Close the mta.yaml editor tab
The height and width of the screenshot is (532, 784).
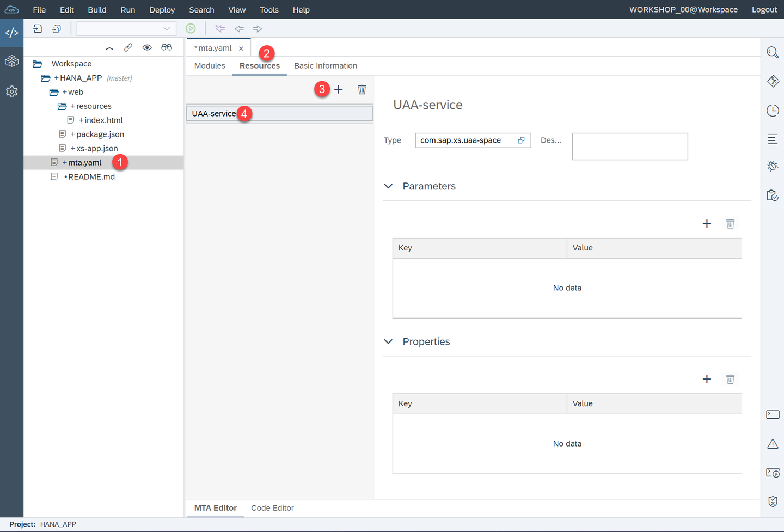coord(241,48)
